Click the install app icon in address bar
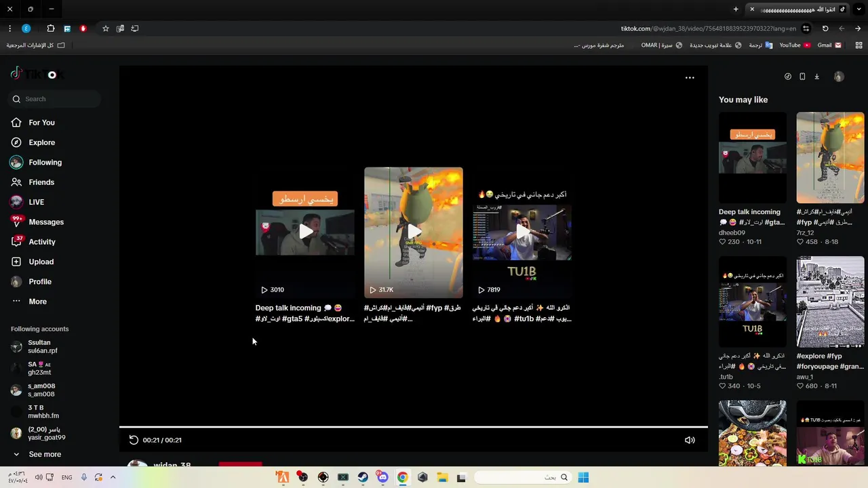The height and width of the screenshot is (488, 868). click(x=135, y=28)
